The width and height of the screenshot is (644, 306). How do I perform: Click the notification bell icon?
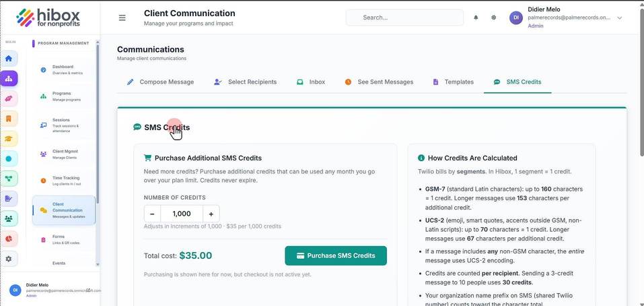[x=476, y=18]
